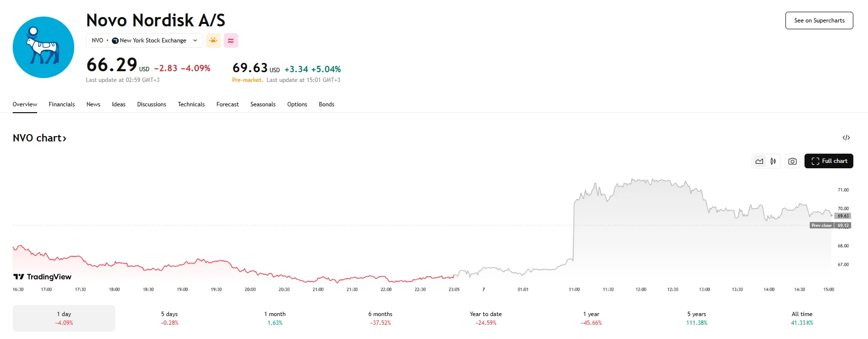Click the Novo Nordisk A/S title
Viewport: 868px width, 339px height.
click(156, 20)
